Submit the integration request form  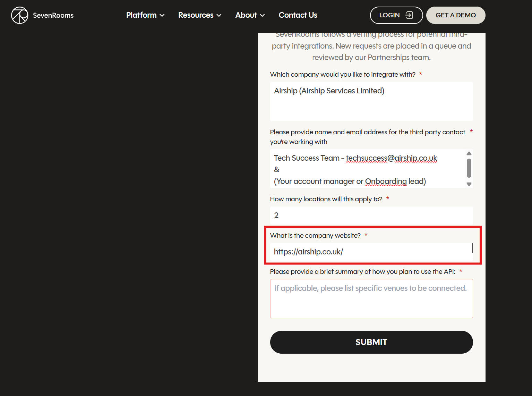371,342
